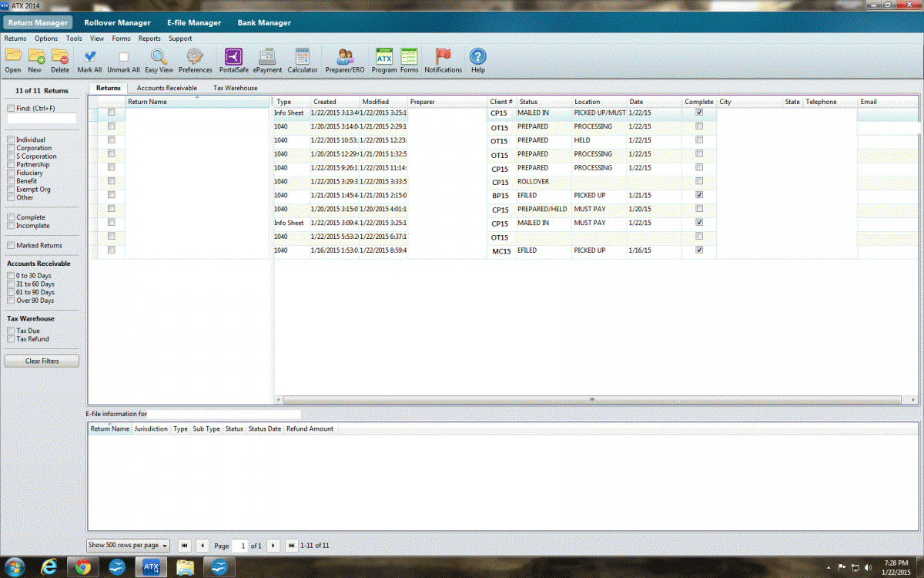This screenshot has height=578, width=924.
Task: Open File Explorer from the taskbar
Action: point(185,567)
